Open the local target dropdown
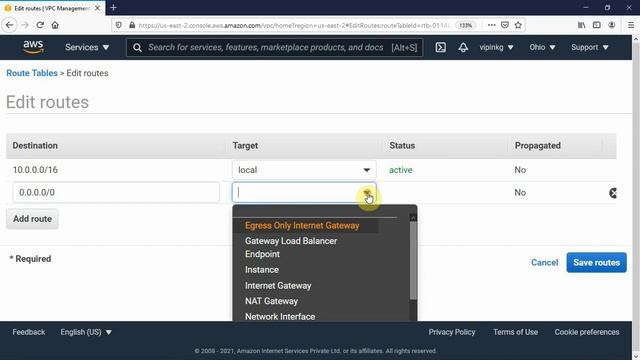The width and height of the screenshot is (640, 360). [304, 170]
